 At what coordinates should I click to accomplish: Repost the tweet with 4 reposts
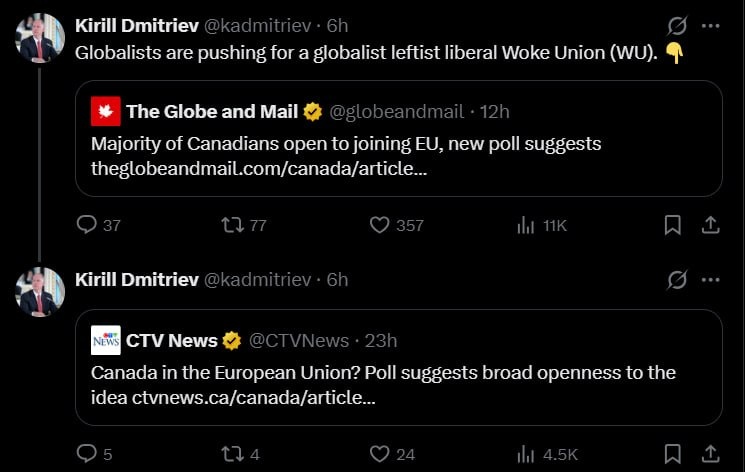point(232,454)
